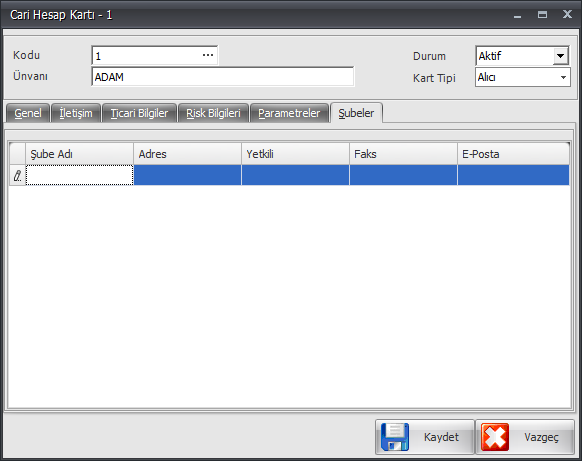The image size is (582, 461).
Task: Click the Şube Adı cell in edited row
Action: click(x=79, y=175)
